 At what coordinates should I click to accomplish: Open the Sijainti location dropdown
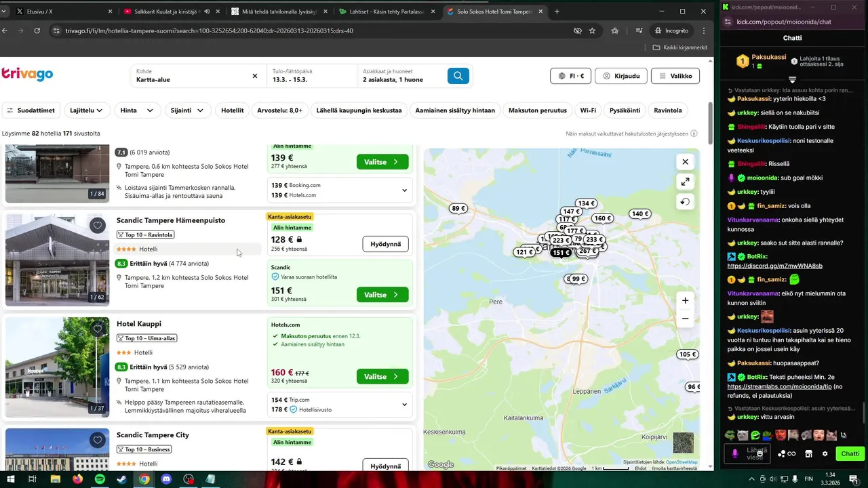[x=187, y=110]
